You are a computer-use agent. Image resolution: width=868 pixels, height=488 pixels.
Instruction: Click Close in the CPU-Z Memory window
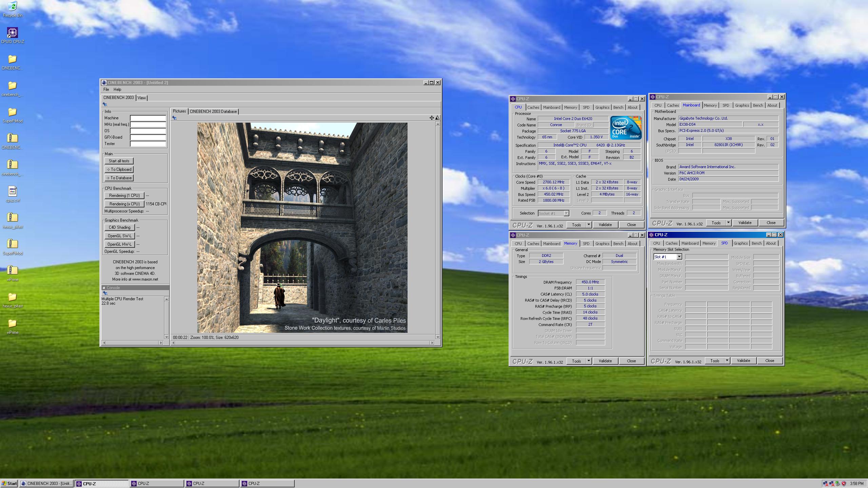[x=631, y=361]
